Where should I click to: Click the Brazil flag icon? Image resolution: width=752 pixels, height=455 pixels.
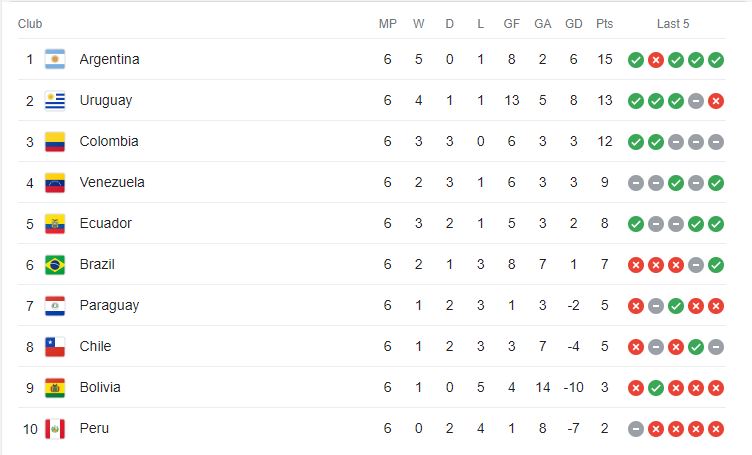(55, 265)
